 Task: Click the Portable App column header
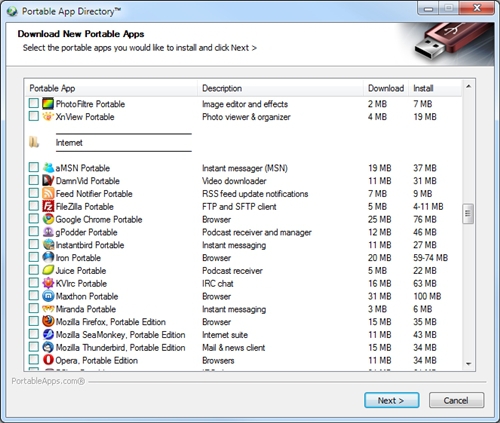pyautogui.click(x=111, y=88)
